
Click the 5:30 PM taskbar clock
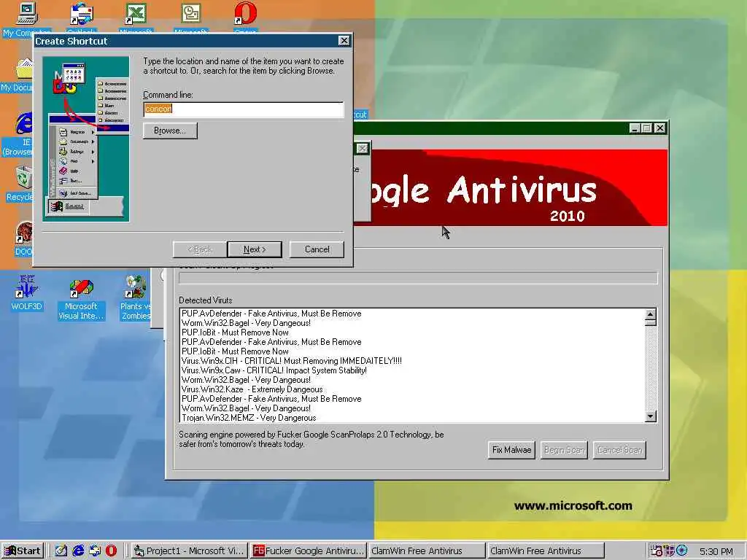click(716, 551)
